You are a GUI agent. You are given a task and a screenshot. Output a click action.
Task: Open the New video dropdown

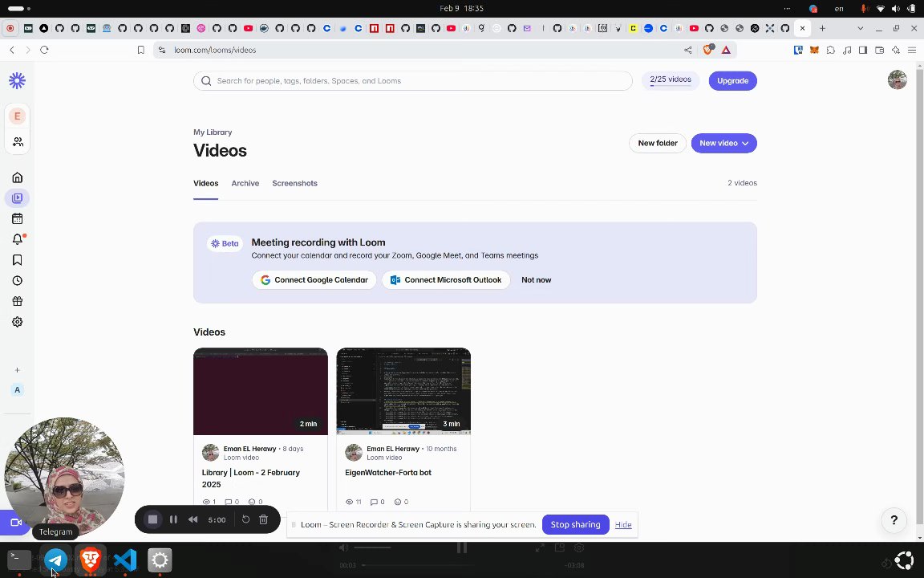click(x=723, y=144)
